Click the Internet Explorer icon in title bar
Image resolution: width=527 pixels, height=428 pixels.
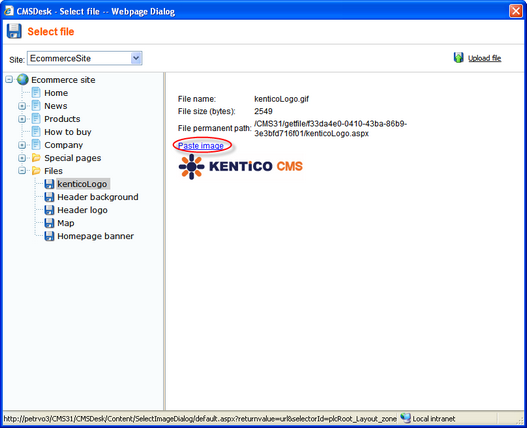point(9,11)
